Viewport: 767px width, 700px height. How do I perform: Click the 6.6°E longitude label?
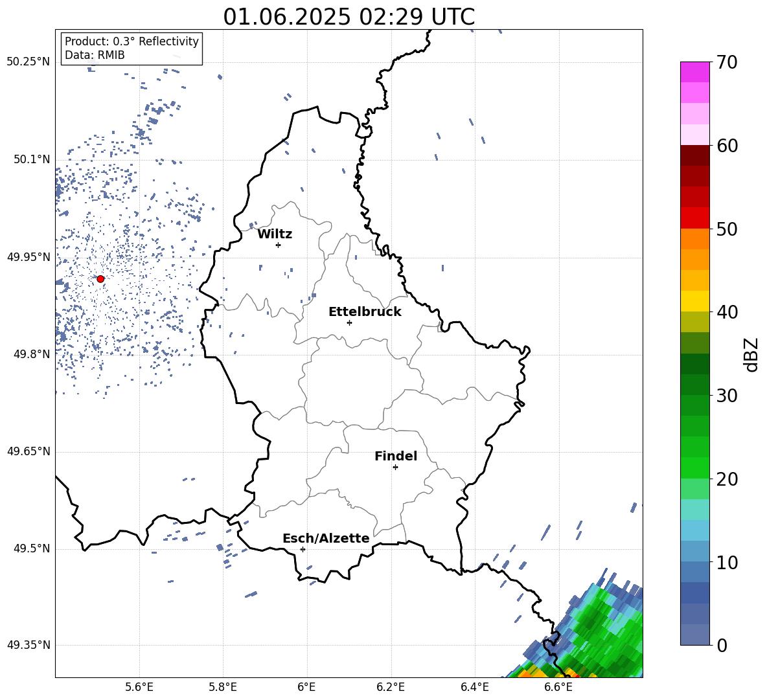point(558,687)
